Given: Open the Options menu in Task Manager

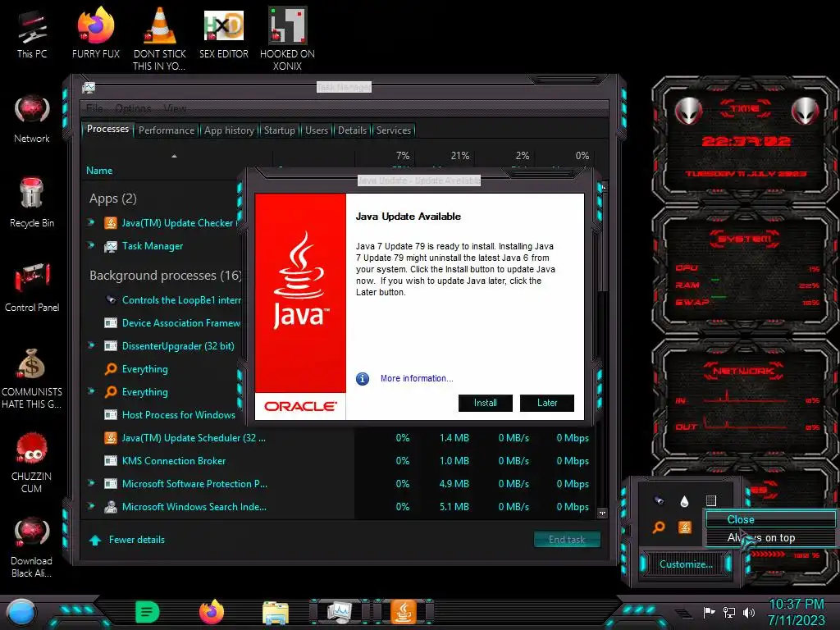Looking at the screenshot, I should point(133,108).
